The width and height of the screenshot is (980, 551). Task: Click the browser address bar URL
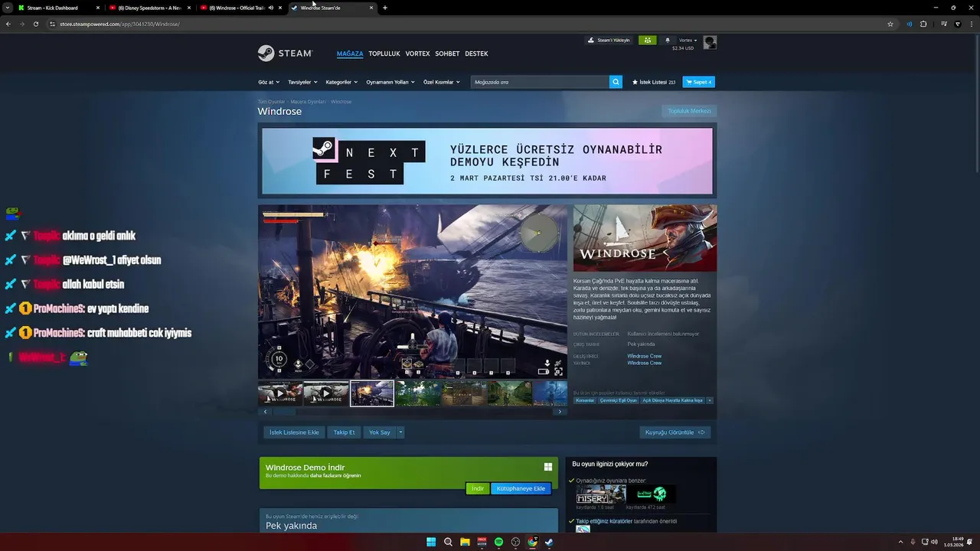(119, 24)
